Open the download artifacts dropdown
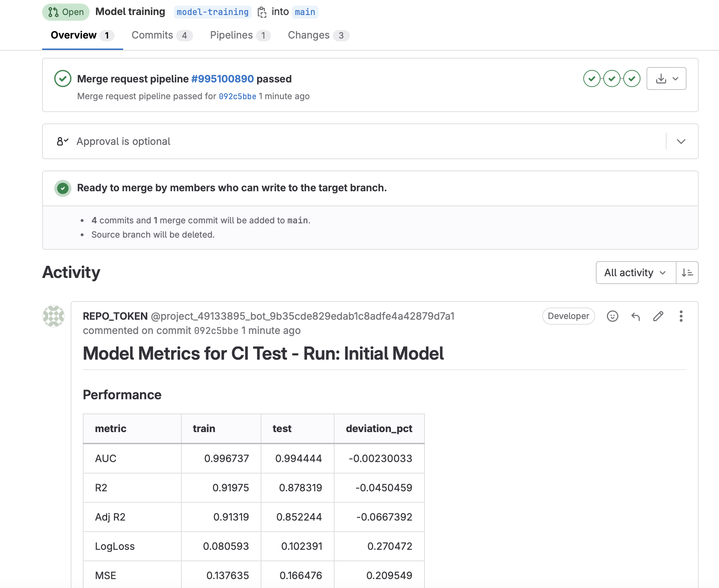719x588 pixels. pos(666,78)
